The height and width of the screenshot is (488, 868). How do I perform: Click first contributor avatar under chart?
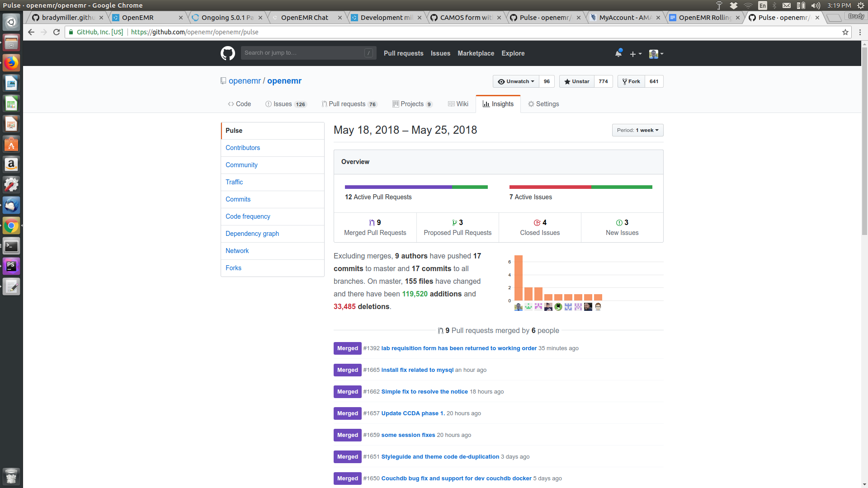click(519, 307)
